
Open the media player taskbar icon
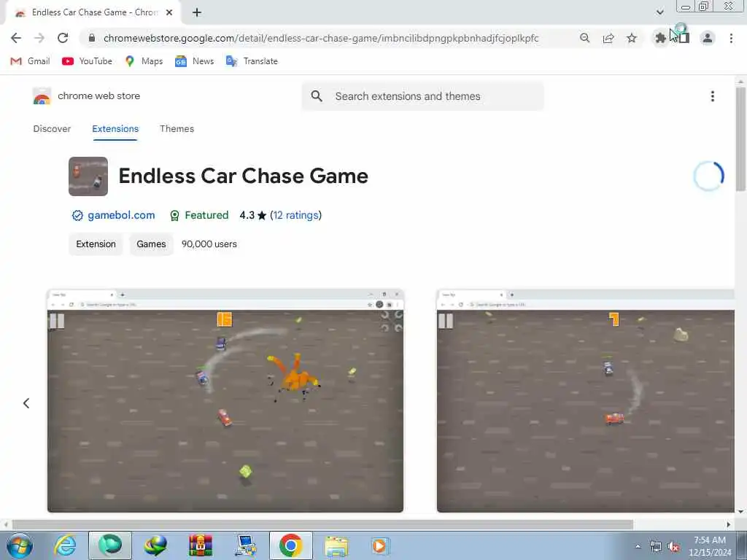[x=380, y=545]
